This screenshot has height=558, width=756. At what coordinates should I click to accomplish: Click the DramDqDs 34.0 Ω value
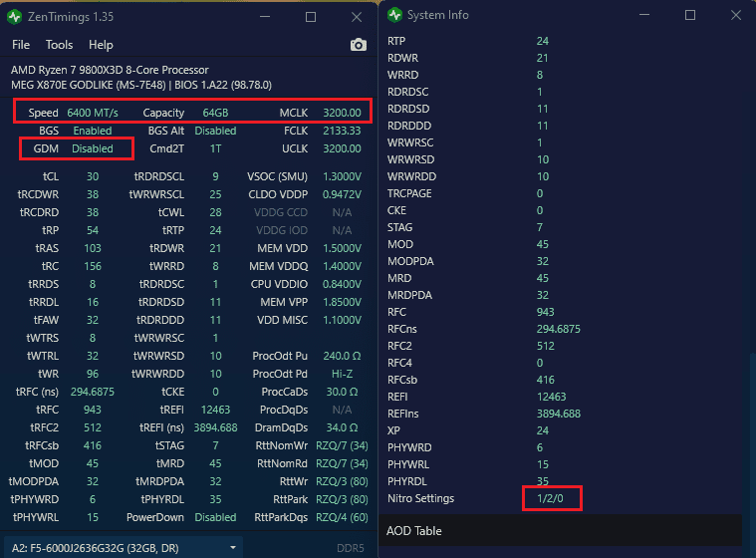click(x=342, y=427)
